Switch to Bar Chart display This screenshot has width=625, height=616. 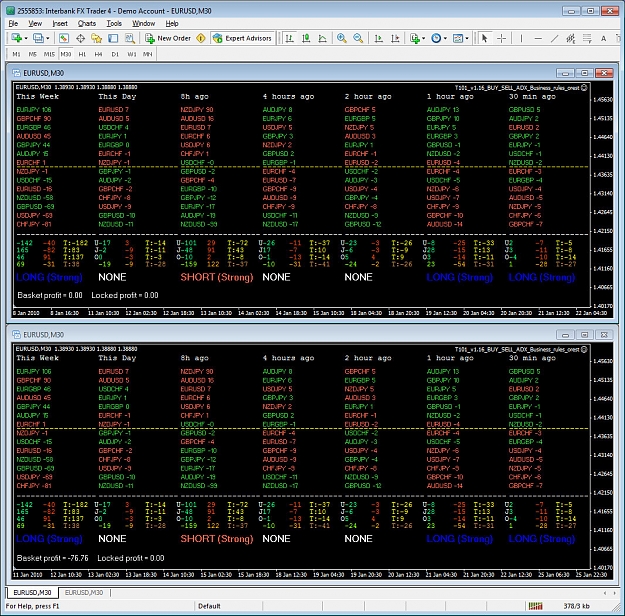pyautogui.click(x=290, y=38)
